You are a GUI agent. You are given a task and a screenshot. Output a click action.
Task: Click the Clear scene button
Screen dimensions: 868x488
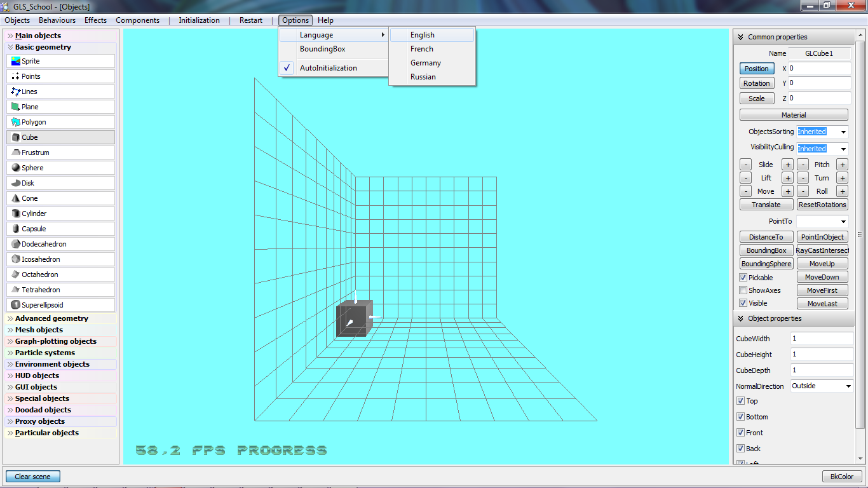[x=32, y=477]
